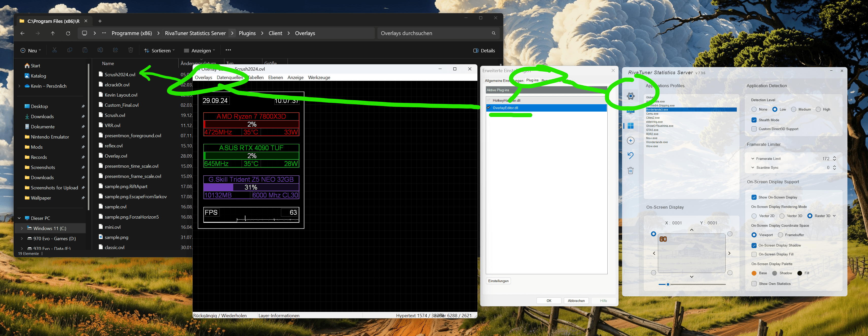Select Borderlands3.exe in profiles list
Image resolution: width=868 pixels, height=336 pixels.
point(657,110)
